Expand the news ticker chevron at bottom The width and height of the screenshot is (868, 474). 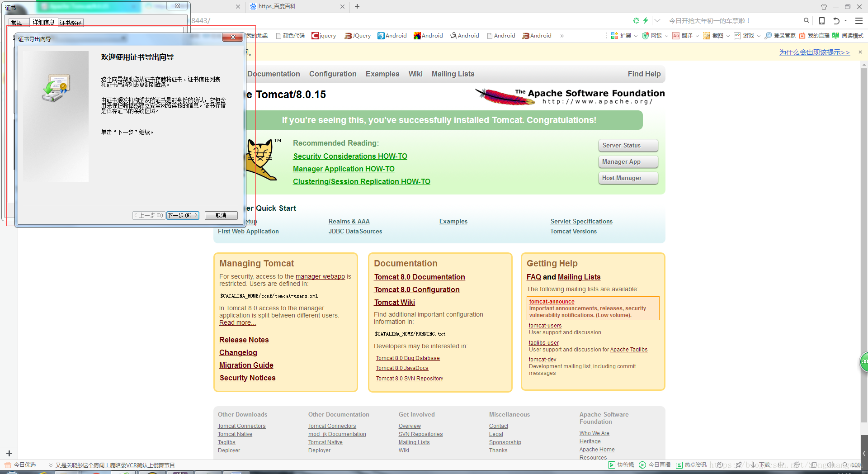click(x=51, y=465)
